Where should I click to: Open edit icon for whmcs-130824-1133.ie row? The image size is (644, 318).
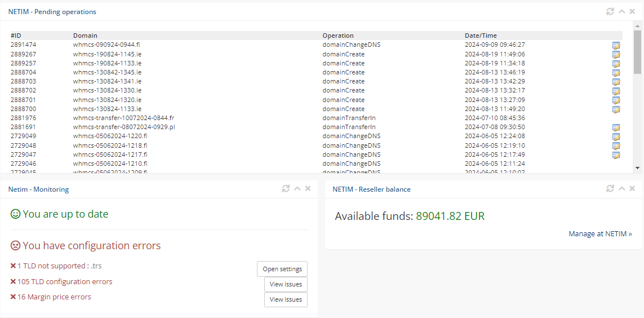(x=616, y=109)
